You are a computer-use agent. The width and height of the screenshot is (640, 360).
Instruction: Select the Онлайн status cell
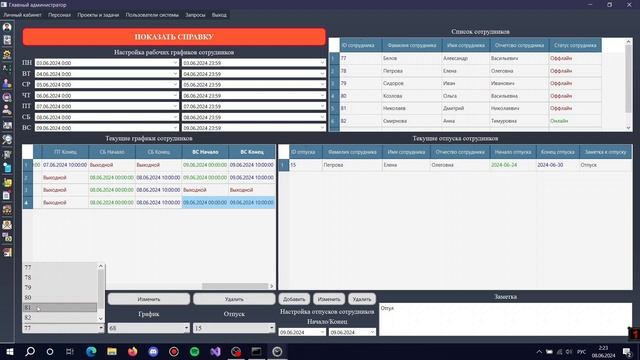click(575, 121)
